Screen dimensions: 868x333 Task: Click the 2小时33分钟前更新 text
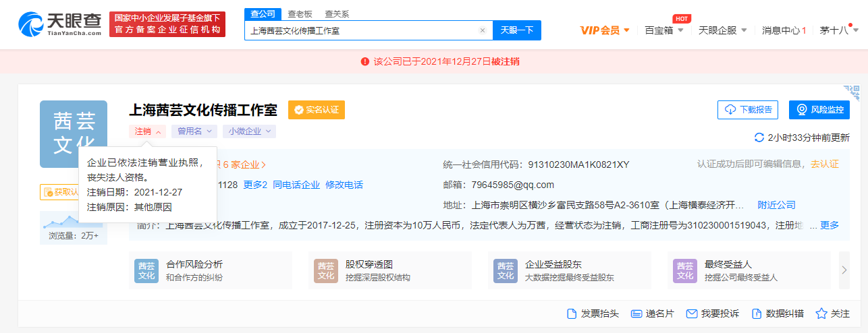(809, 138)
